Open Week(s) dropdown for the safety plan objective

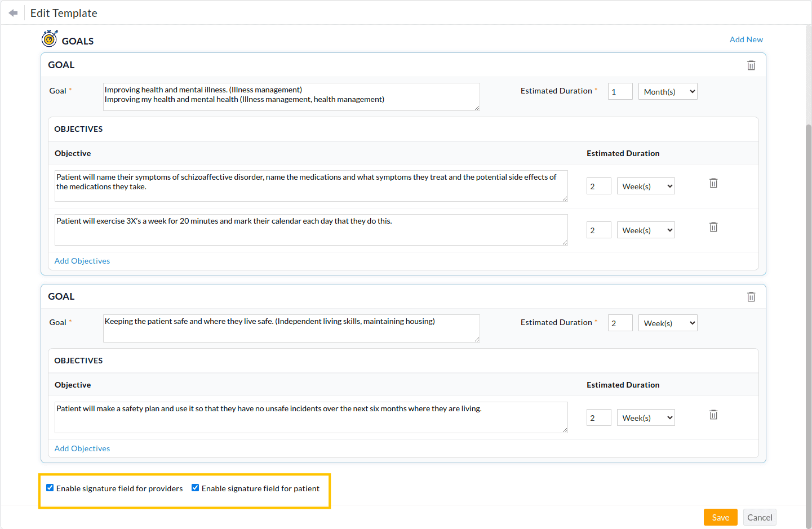point(646,417)
